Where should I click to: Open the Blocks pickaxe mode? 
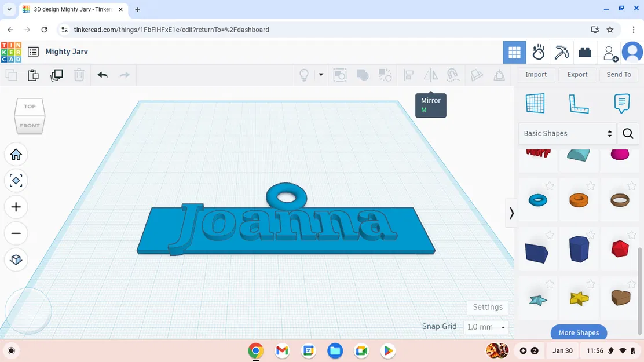(x=561, y=52)
